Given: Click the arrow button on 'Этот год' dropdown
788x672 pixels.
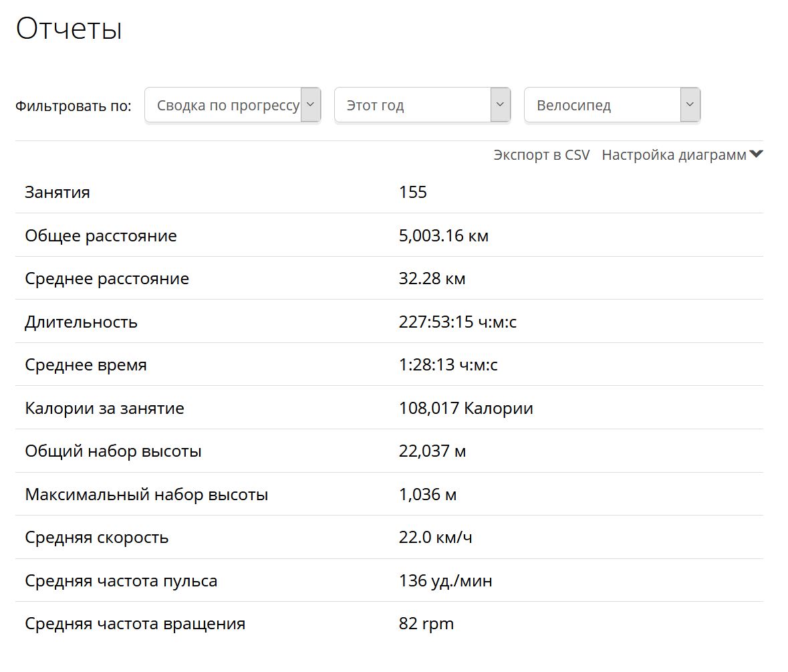Looking at the screenshot, I should [500, 105].
